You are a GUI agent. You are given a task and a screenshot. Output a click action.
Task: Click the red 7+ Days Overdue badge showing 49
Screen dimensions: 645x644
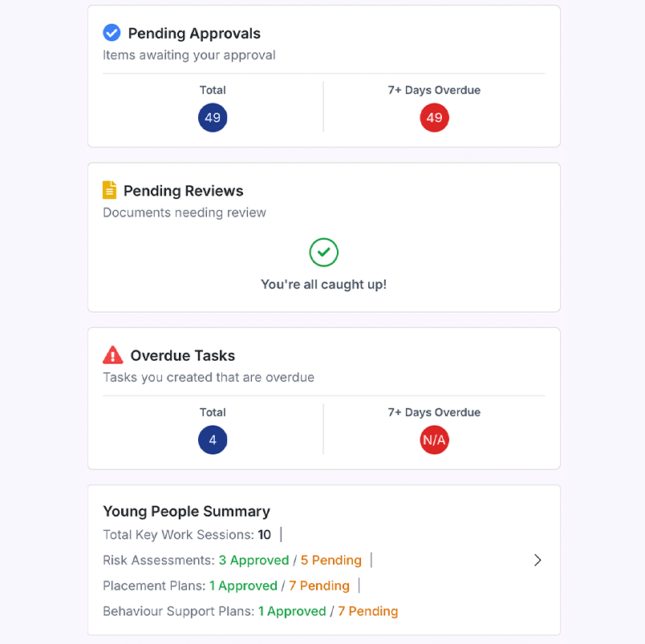(434, 117)
